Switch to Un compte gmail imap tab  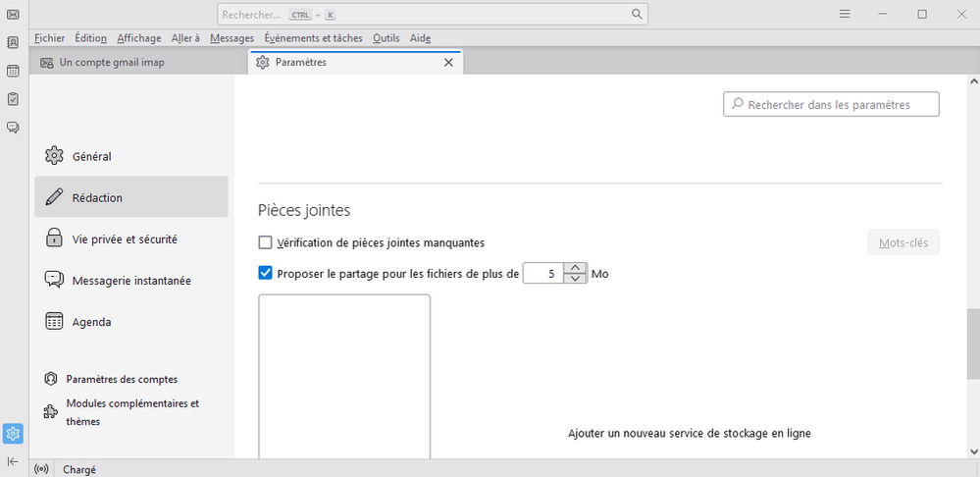[x=111, y=62]
